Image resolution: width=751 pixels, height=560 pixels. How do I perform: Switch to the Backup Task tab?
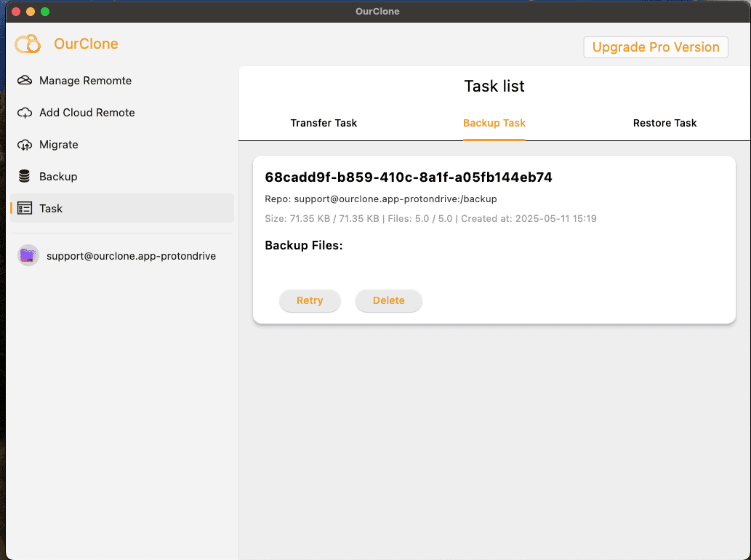pyautogui.click(x=494, y=123)
